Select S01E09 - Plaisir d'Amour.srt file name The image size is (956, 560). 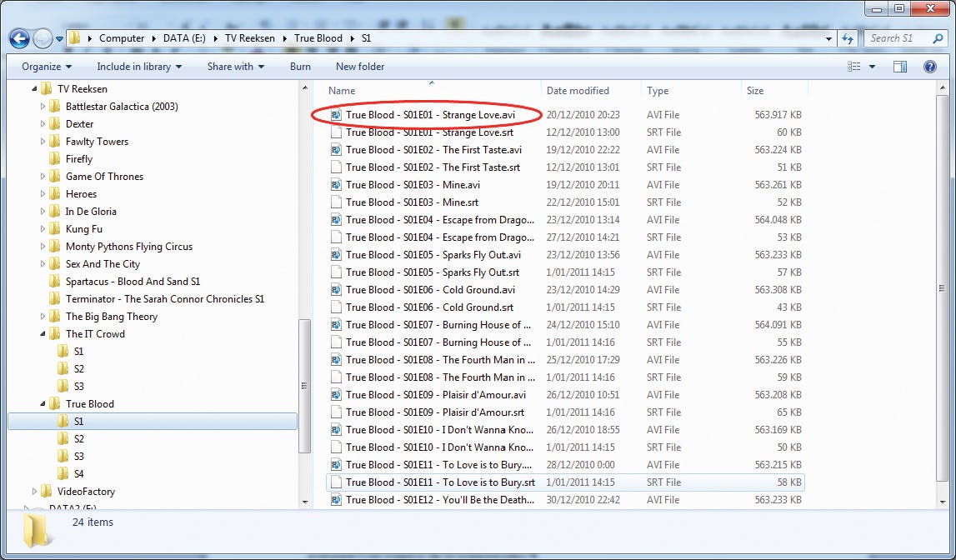point(435,412)
